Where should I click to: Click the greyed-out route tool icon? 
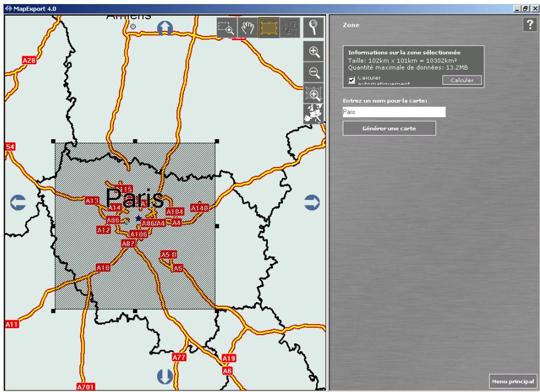tap(290, 27)
